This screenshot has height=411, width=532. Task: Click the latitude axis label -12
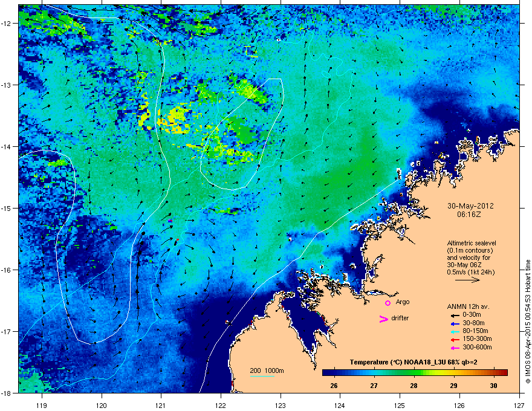7,23
